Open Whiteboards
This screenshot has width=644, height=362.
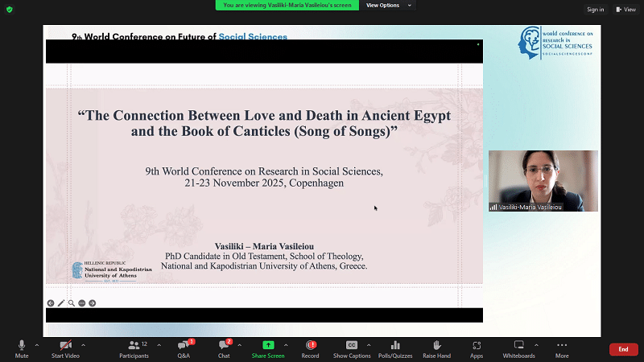[518, 346]
